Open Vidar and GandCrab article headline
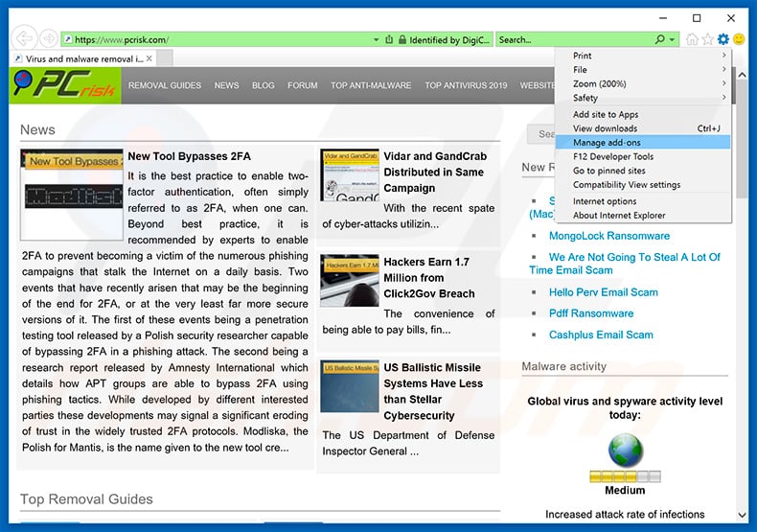 [x=435, y=173]
